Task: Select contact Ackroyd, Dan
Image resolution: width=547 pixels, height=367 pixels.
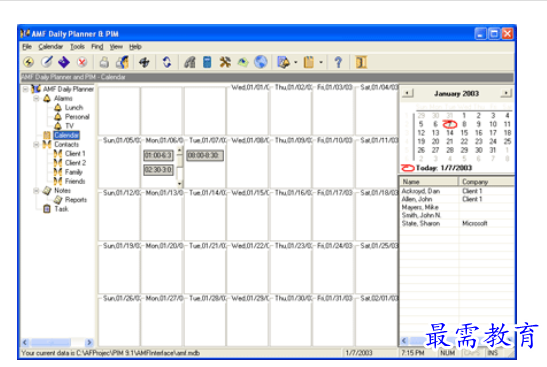Action: coord(421,191)
